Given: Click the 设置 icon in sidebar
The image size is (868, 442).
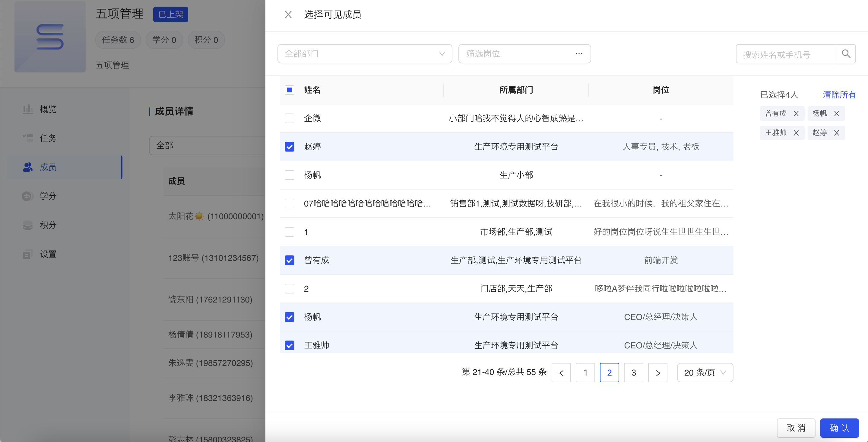Looking at the screenshot, I should pyautogui.click(x=28, y=254).
